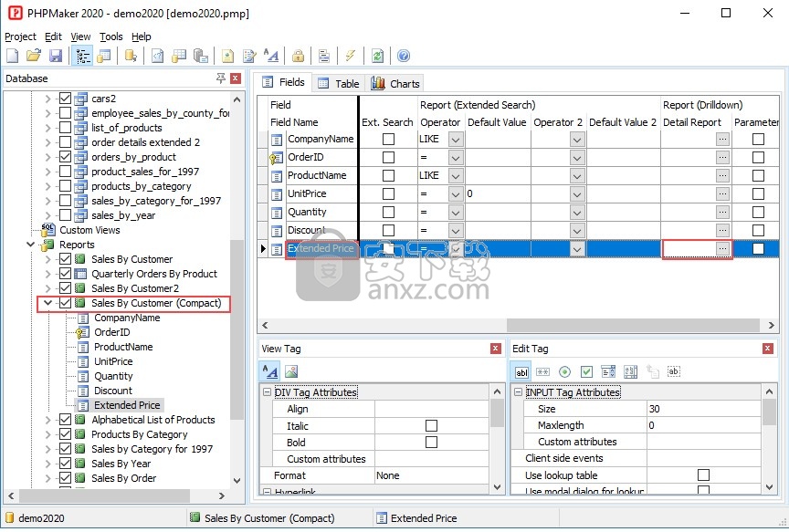Click the database connection cylinder toolbar icon
Viewport: 789px width, 532px height.
[x=131, y=56]
